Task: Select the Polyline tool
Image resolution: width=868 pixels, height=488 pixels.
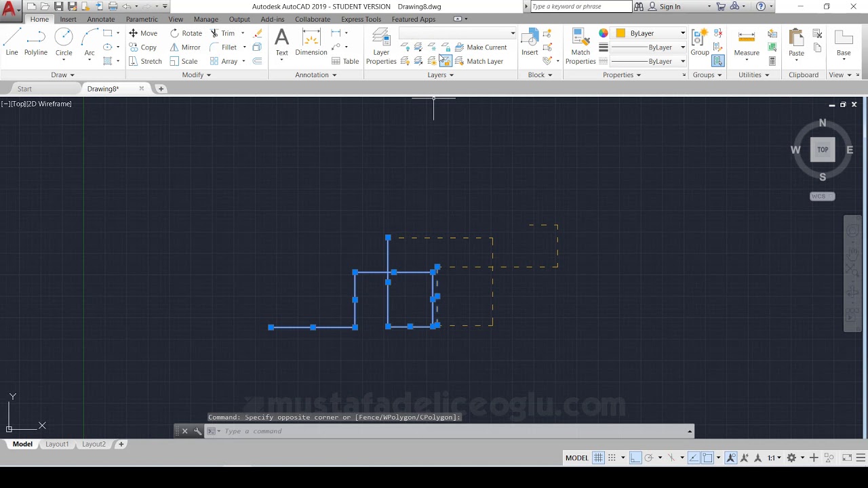Action: [36, 42]
